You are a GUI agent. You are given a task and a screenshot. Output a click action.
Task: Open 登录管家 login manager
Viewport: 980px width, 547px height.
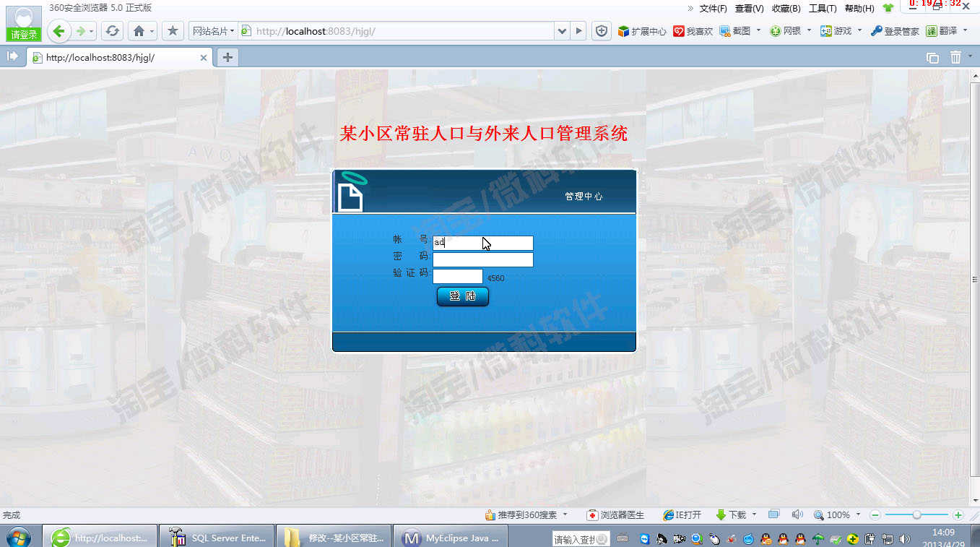pos(895,31)
